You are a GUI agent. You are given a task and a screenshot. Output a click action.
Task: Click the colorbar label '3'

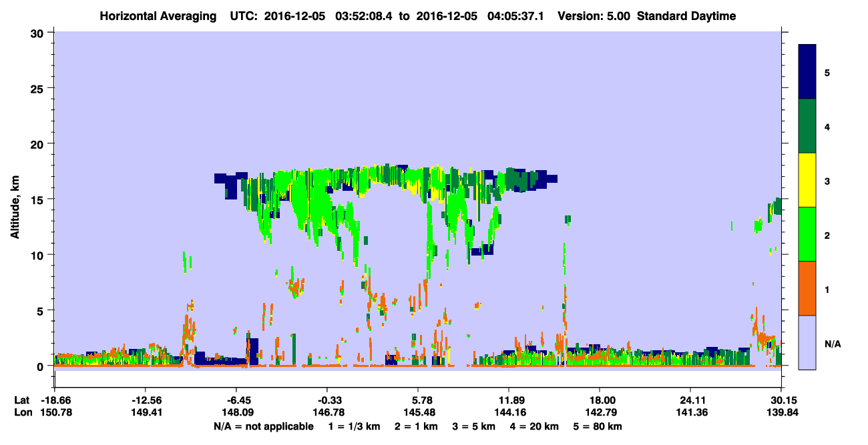click(x=827, y=181)
